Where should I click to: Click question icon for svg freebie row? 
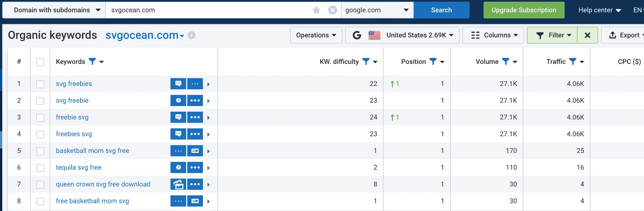click(x=178, y=100)
